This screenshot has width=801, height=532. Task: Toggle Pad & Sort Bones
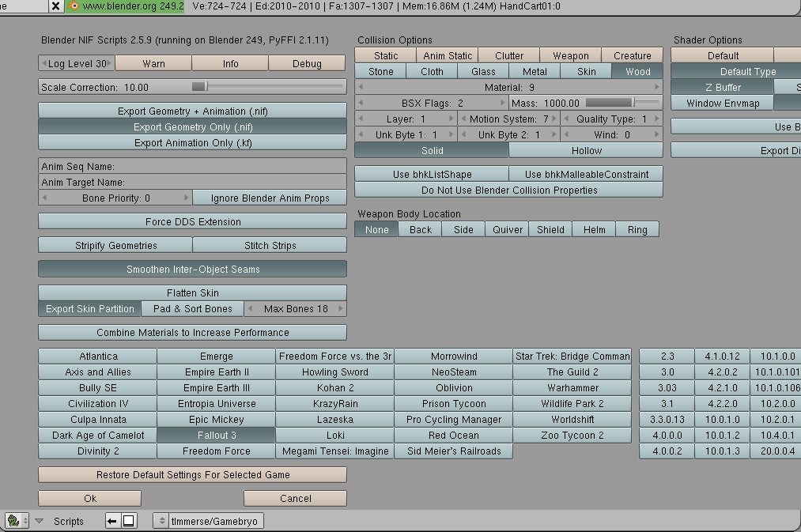193,308
